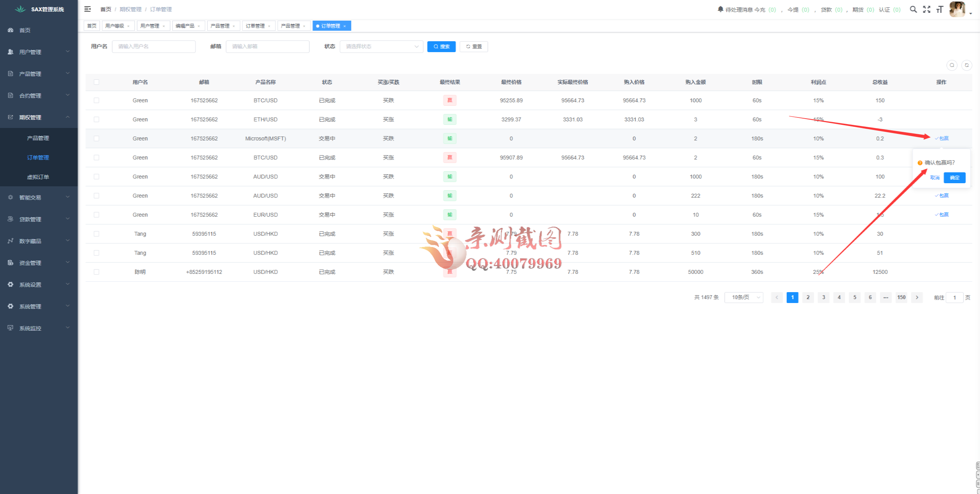
Task: Select checkbox for the ETH/USD order row
Action: pyautogui.click(x=96, y=119)
